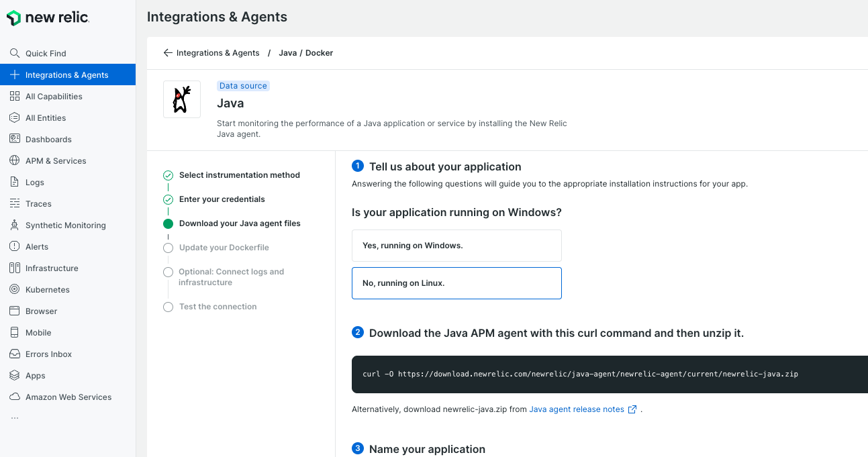
Task: Click back arrow beside Integrations & Agents breadcrumb
Action: 168,52
